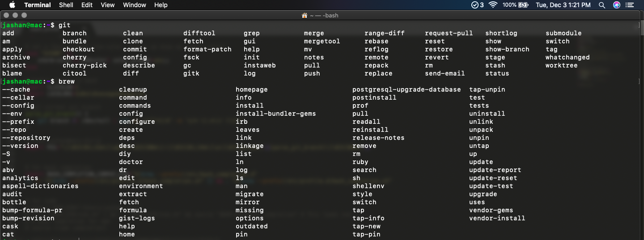The width and height of the screenshot is (644, 240).
Task: Click the checkmark status icon with 3
Action: [x=478, y=5]
